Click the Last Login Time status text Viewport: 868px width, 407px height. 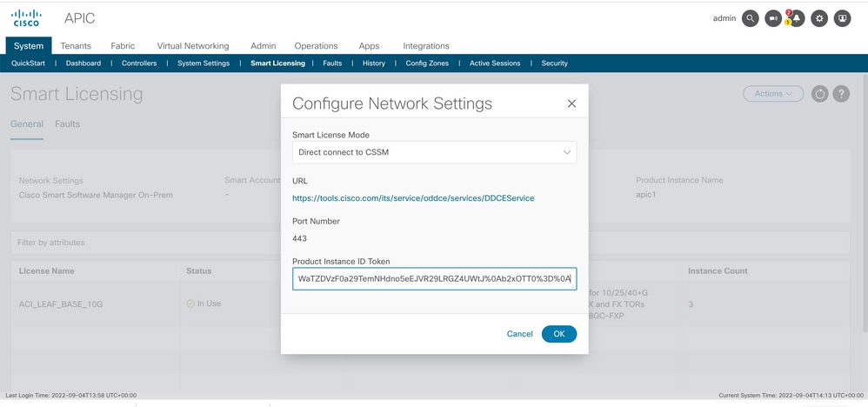pyautogui.click(x=70, y=396)
